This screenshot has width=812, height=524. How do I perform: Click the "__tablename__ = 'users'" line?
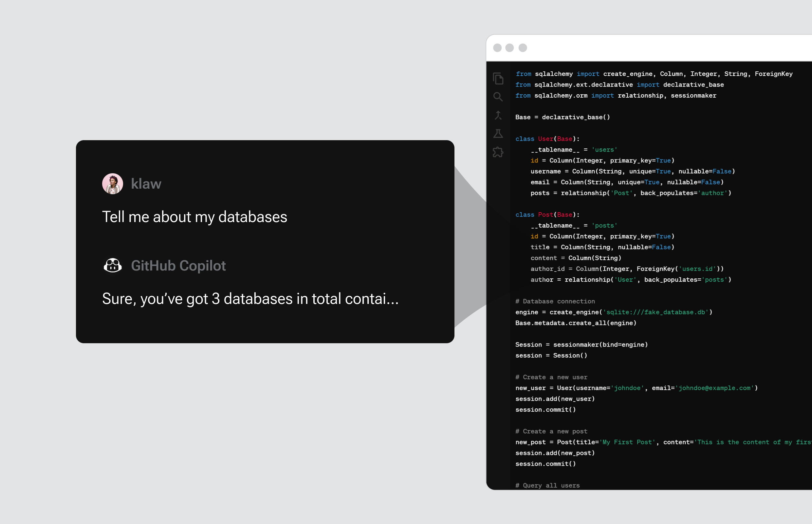coord(574,150)
